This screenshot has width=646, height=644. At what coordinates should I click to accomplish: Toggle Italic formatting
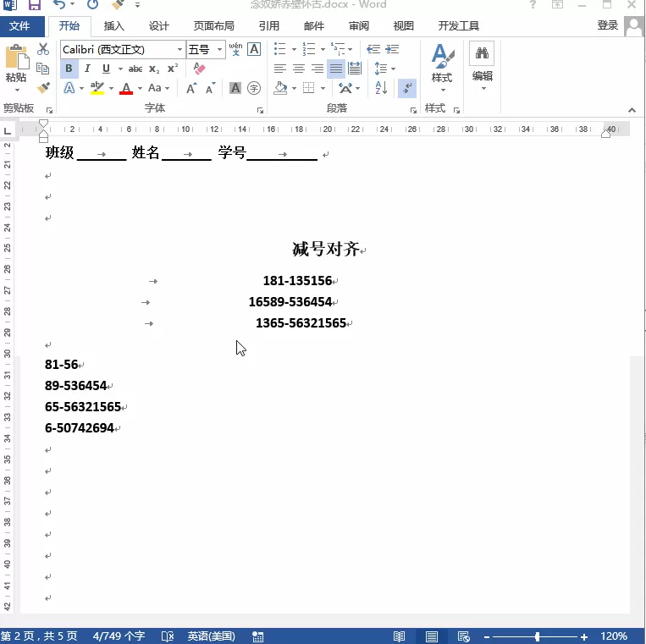pos(87,69)
